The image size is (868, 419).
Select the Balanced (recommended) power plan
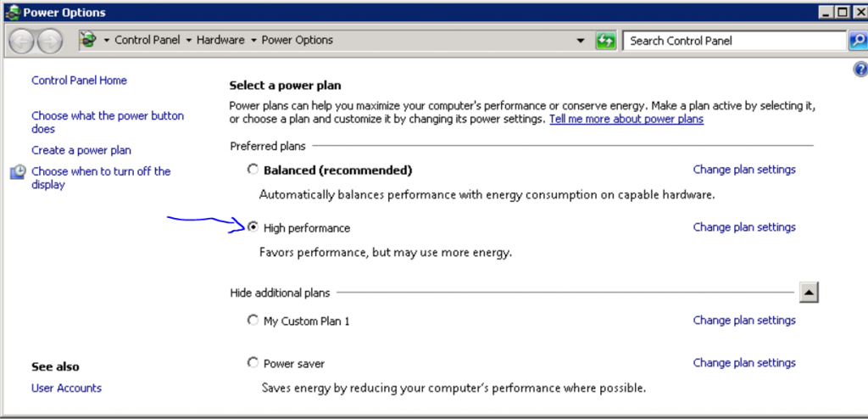point(253,170)
